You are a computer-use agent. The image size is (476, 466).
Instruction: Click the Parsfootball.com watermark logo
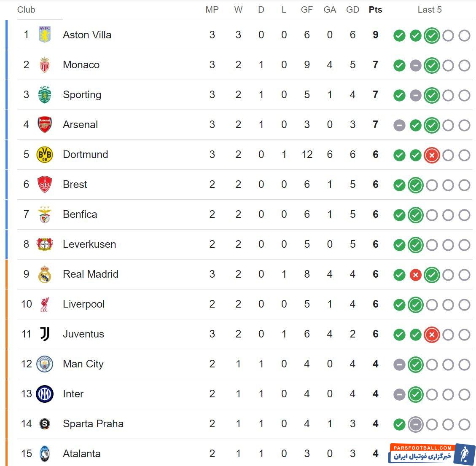[433, 454]
